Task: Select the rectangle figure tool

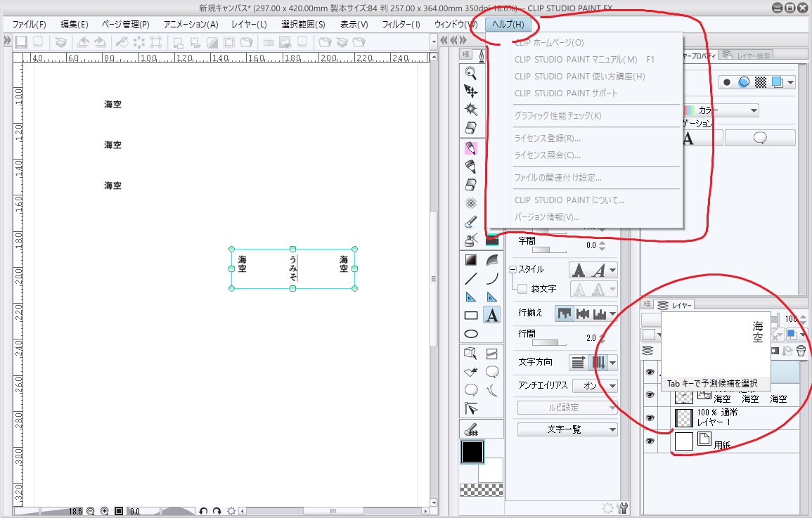Action: click(x=471, y=316)
